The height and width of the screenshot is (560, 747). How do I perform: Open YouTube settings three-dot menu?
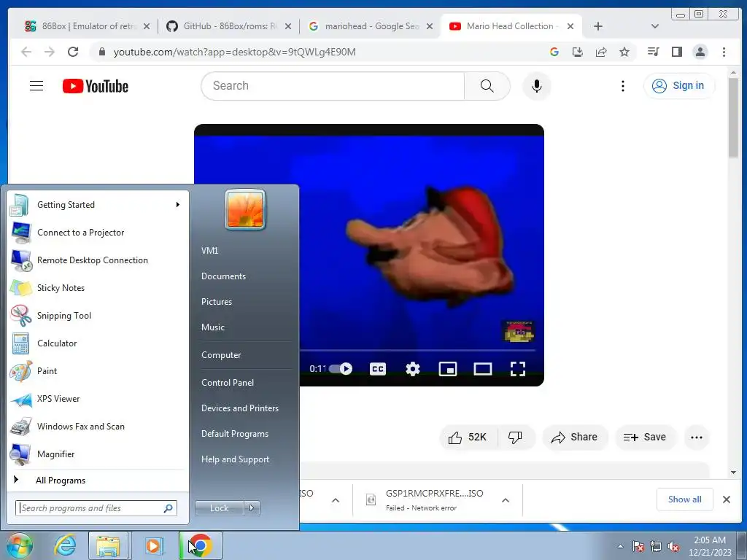coord(623,86)
